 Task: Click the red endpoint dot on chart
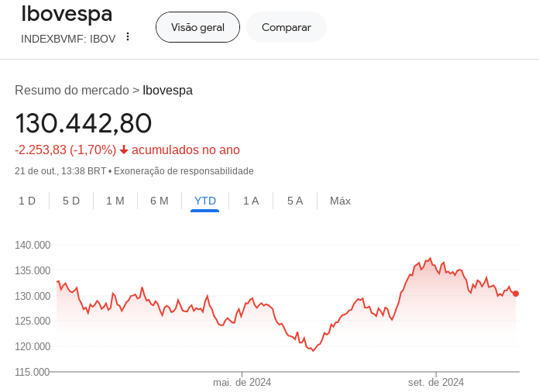point(516,294)
